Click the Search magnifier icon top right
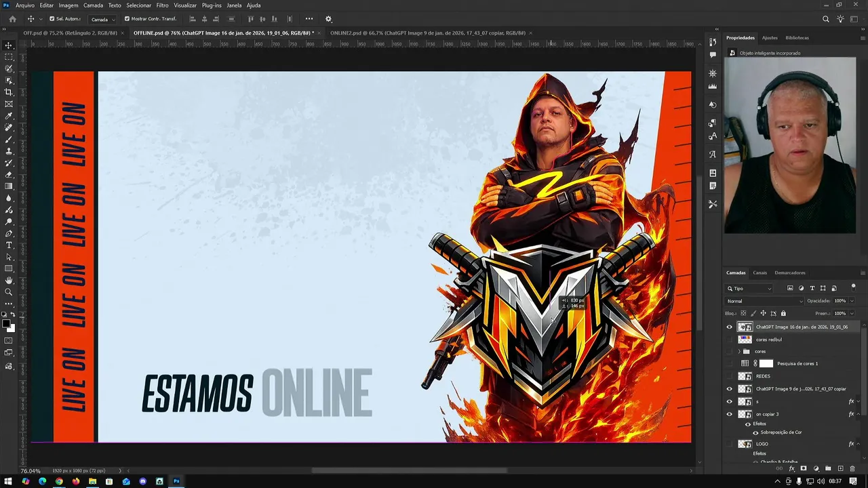The width and height of the screenshot is (868, 488). 826,19
